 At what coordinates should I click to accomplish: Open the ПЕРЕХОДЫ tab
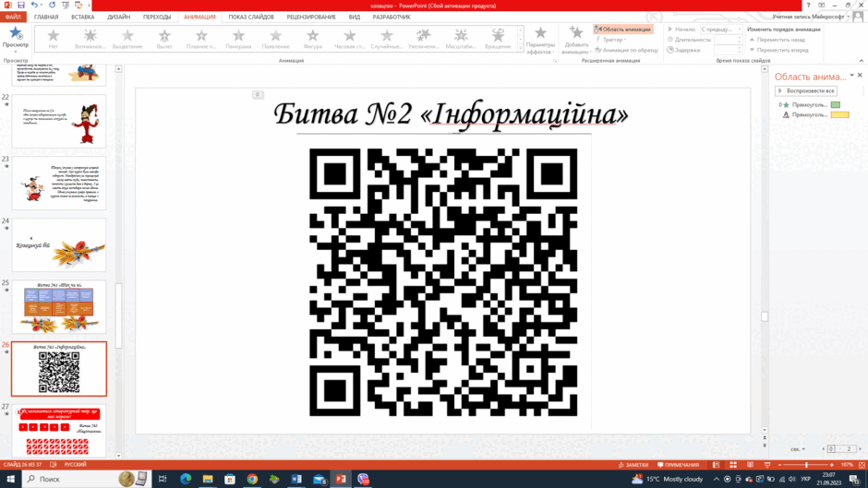[x=157, y=18]
